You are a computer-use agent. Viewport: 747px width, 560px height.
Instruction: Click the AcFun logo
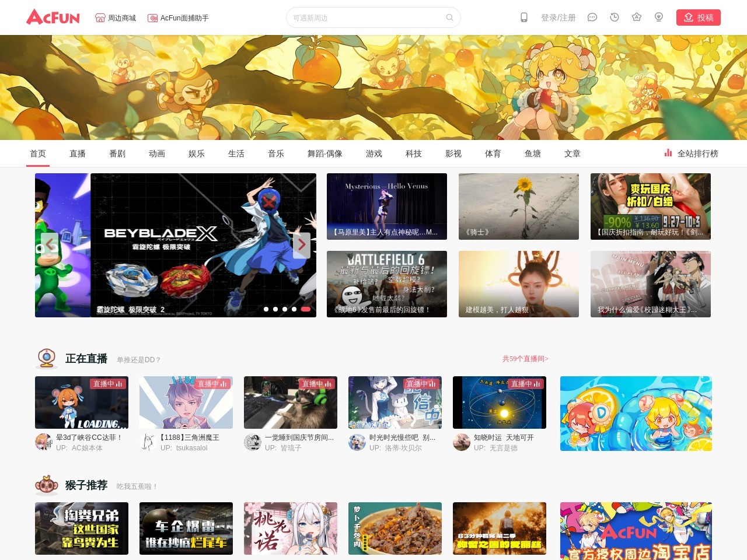pos(53,17)
